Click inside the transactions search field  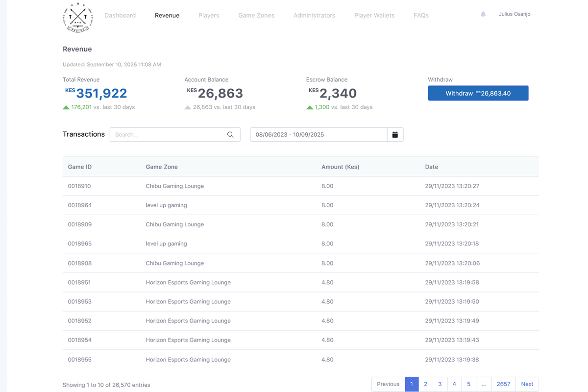167,135
